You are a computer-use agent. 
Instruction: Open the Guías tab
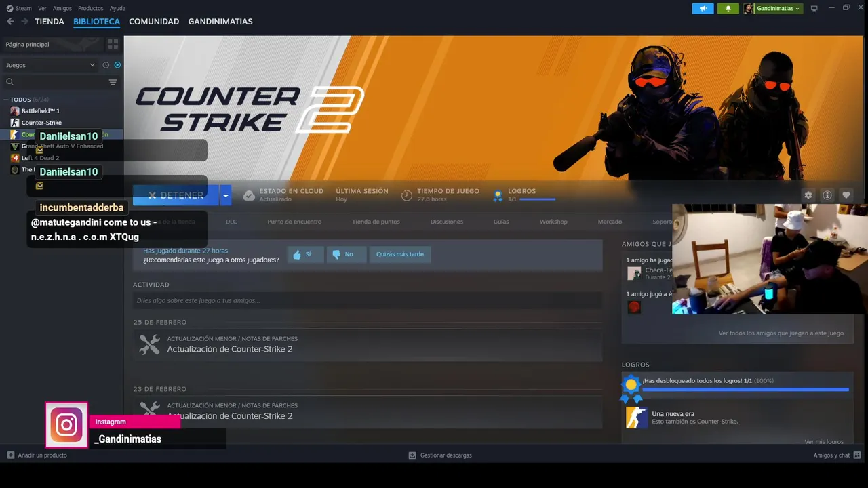click(501, 222)
